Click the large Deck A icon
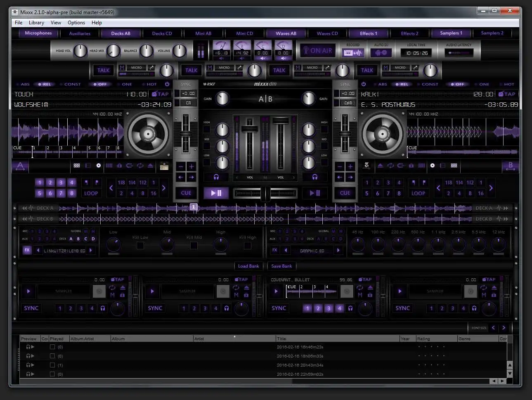The image size is (532, 400). [21, 166]
